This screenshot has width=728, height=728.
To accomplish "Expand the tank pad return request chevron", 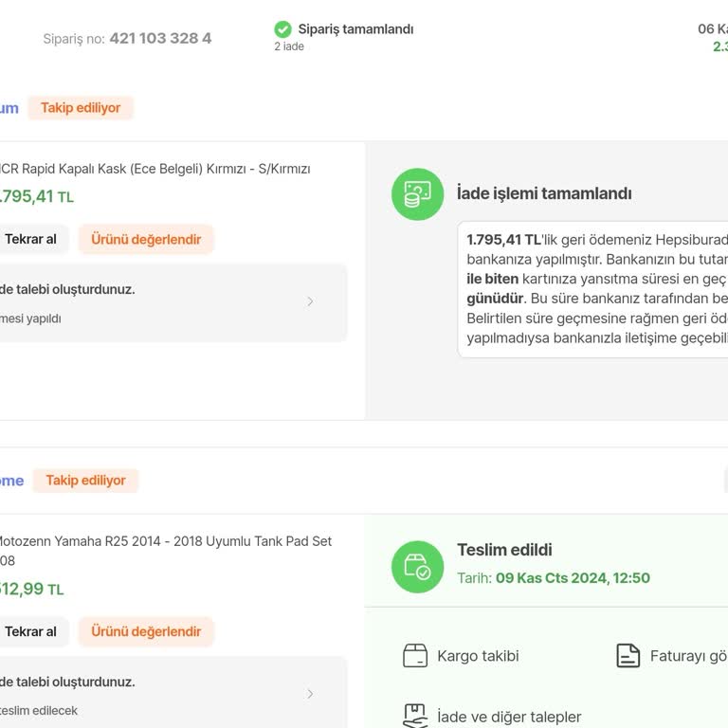I will point(310,694).
